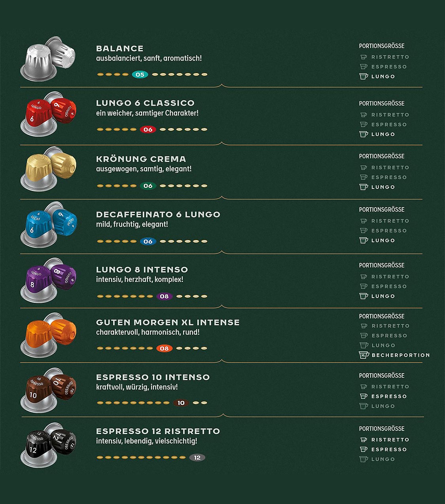Open the Krönung Crema heading
This screenshot has height=504, width=445.
coord(141,159)
